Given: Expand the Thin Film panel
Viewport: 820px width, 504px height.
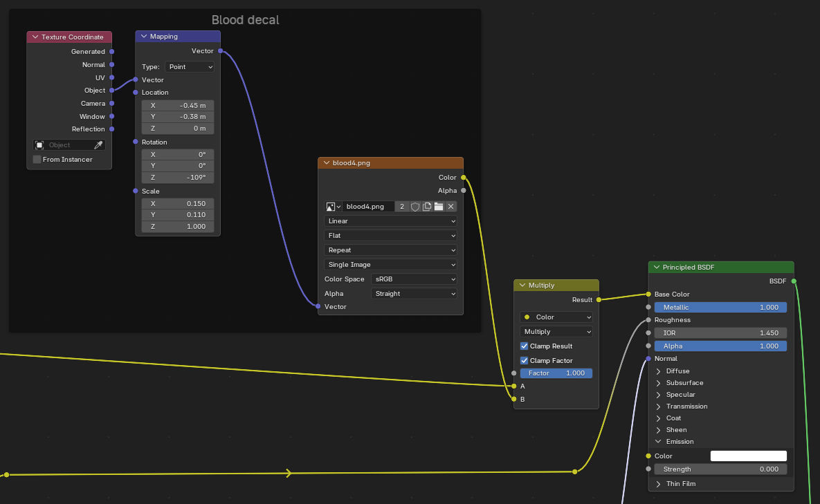Looking at the screenshot, I should point(659,484).
